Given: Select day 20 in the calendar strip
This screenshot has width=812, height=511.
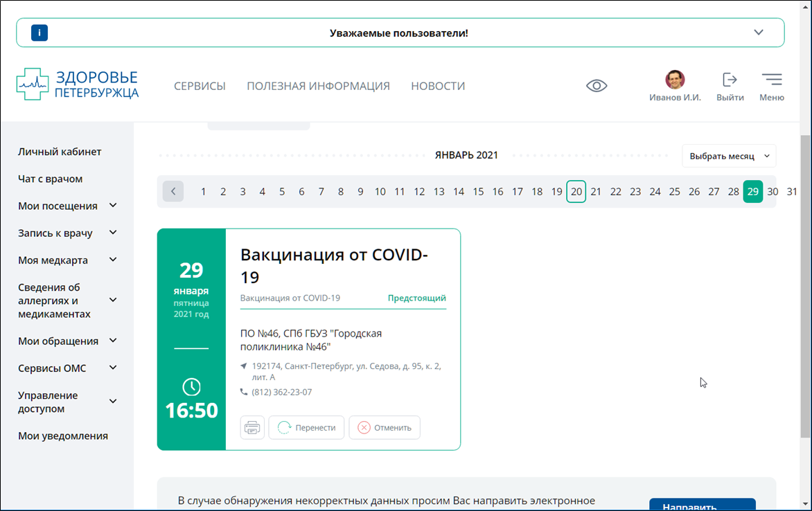Looking at the screenshot, I should coord(576,192).
